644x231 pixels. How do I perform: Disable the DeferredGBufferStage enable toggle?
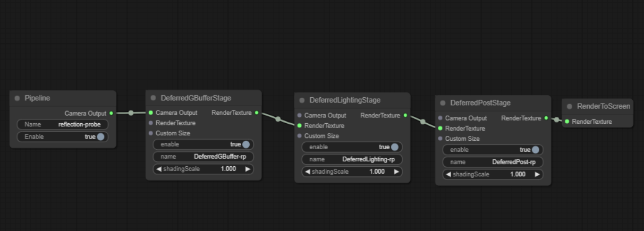tap(246, 144)
